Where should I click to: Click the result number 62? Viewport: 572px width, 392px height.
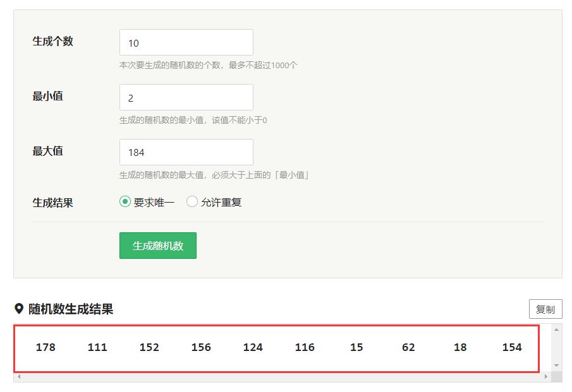[408, 347]
